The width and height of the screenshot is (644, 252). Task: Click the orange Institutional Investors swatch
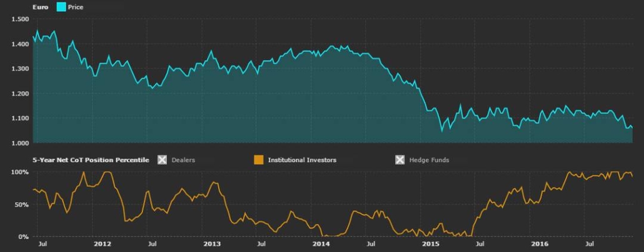pyautogui.click(x=259, y=160)
